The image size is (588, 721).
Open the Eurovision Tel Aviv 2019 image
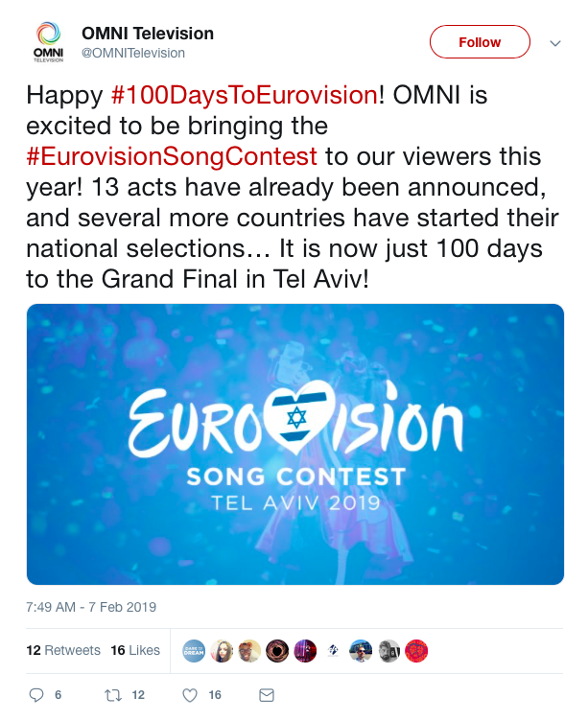294,444
